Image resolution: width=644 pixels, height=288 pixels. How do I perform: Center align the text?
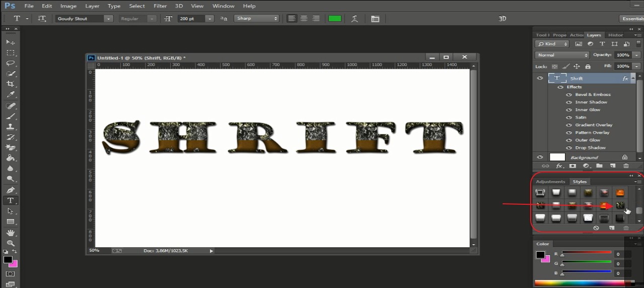[304, 19]
